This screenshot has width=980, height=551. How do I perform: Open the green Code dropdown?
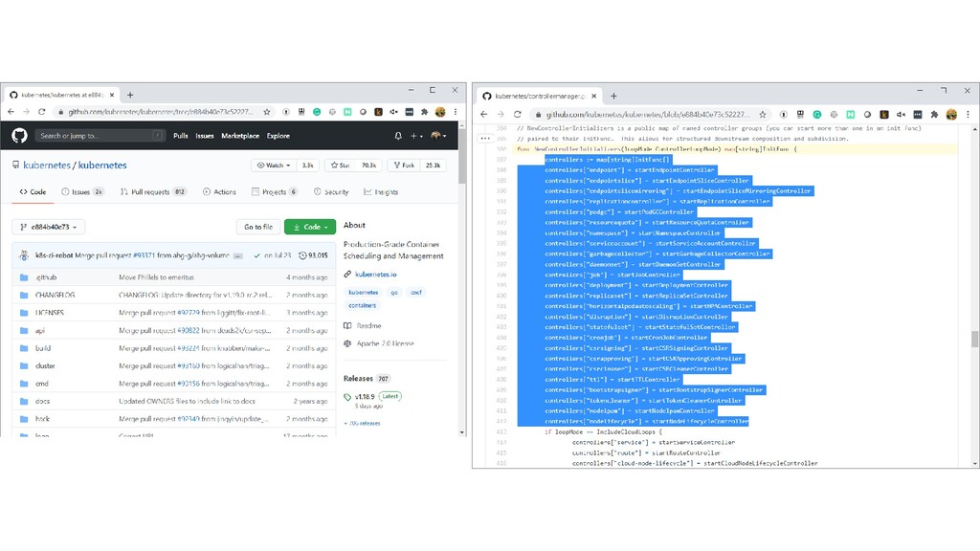tap(310, 227)
